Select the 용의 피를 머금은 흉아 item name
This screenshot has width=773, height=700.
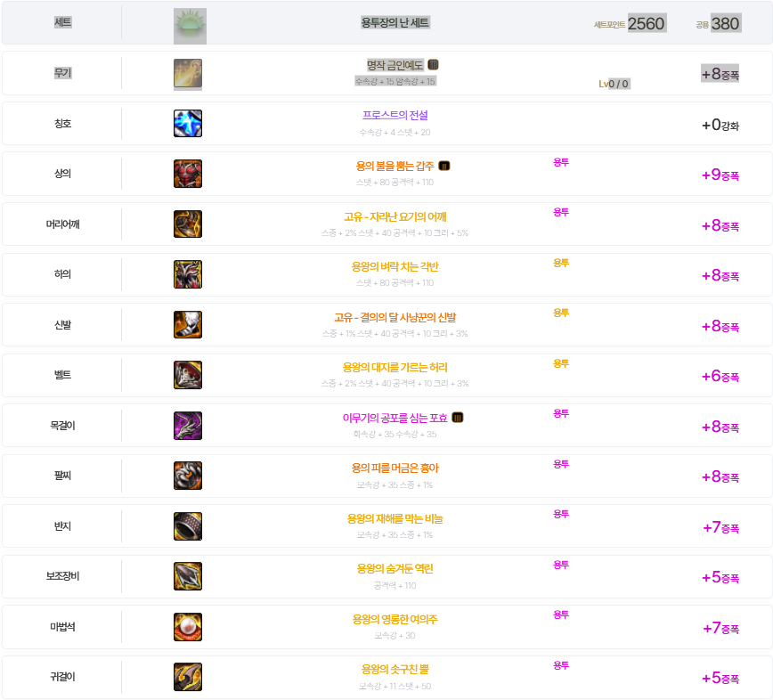click(395, 468)
